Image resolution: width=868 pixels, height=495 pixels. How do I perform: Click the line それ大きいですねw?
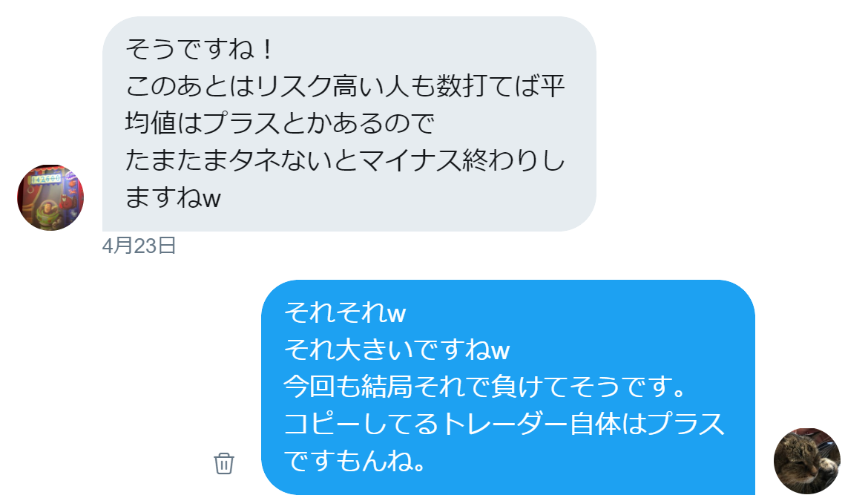[x=397, y=350]
